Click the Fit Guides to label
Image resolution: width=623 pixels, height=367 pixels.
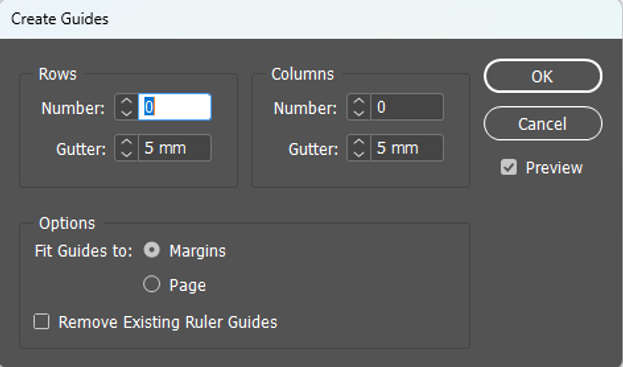(x=83, y=251)
